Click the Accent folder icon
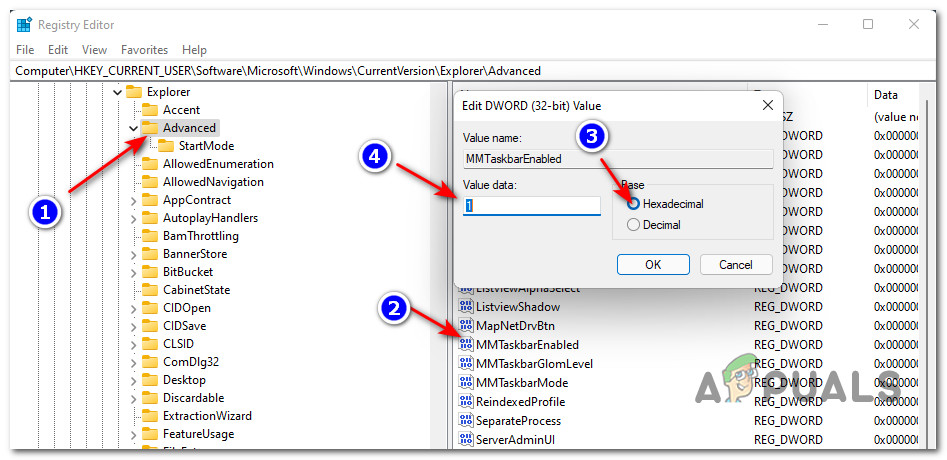 [149, 110]
